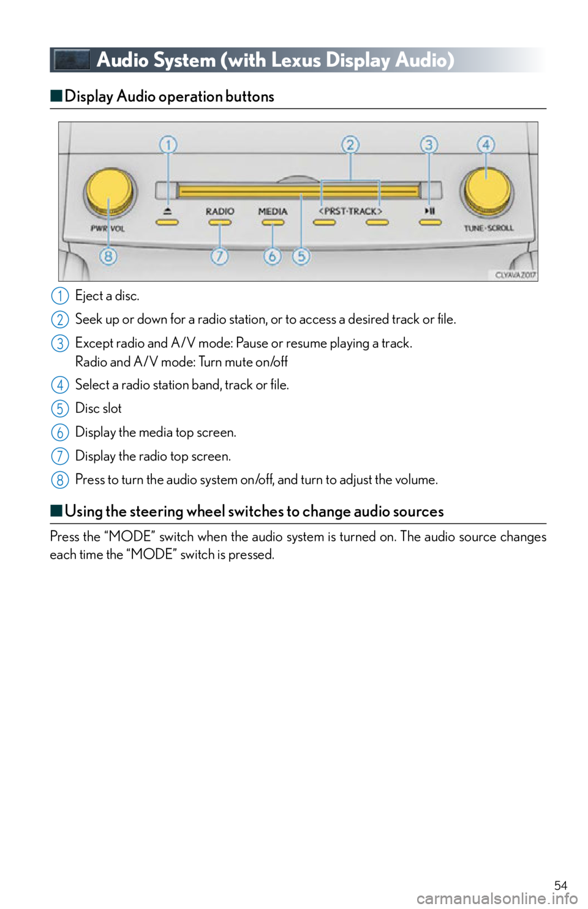Click the Audio System page heading

[x=275, y=60]
